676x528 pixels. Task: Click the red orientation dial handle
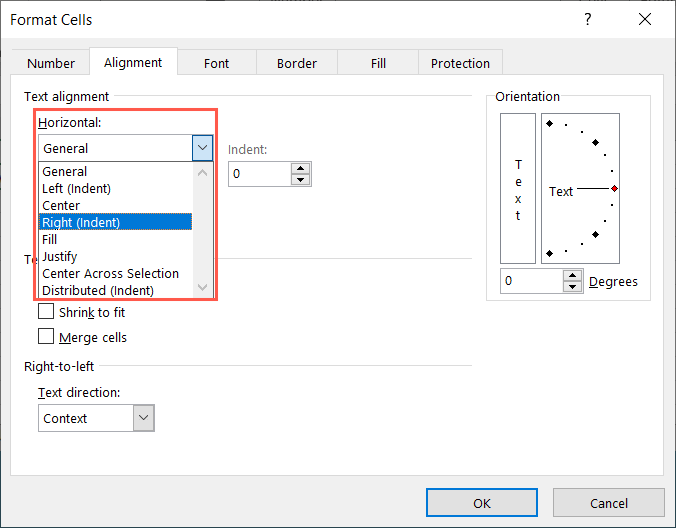pyautogui.click(x=614, y=189)
